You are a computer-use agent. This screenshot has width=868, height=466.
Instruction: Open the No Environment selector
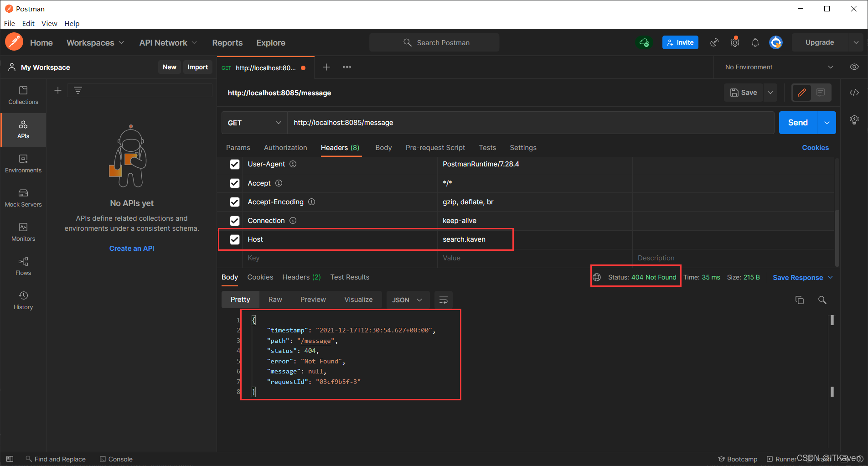(779, 67)
